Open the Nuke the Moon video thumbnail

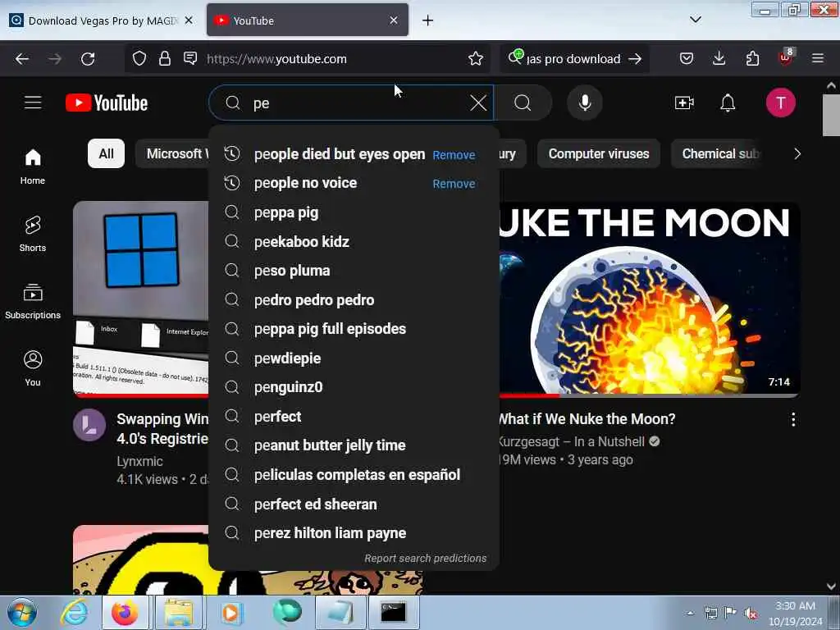(649, 299)
